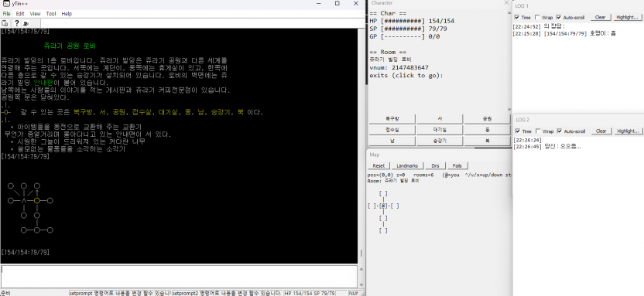Open Landmarks in the Map panel
The width and height of the screenshot is (644, 296).
(x=408, y=165)
